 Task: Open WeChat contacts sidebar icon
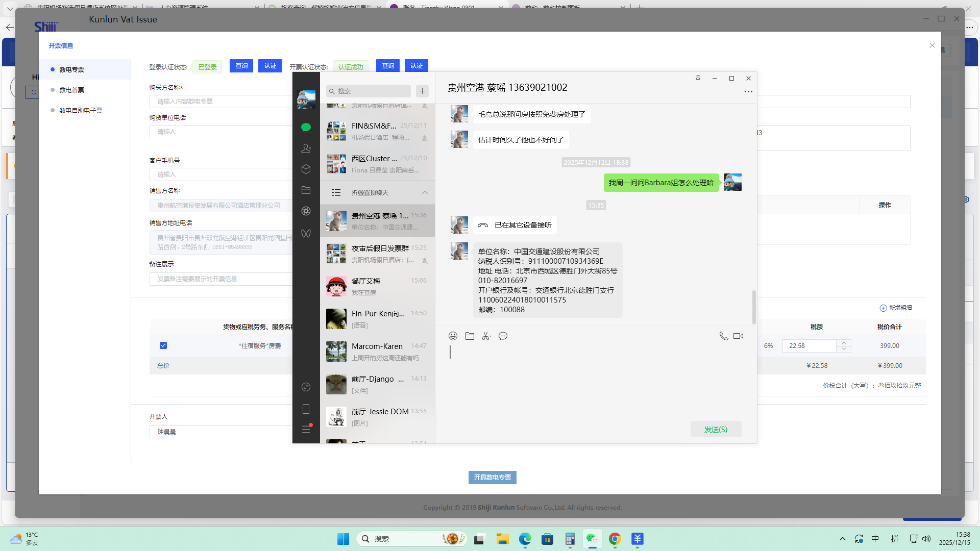(306, 148)
